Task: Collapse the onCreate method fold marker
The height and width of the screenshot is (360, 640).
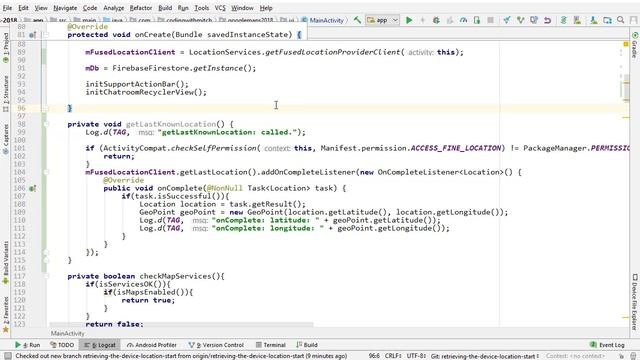Action: (46, 35)
